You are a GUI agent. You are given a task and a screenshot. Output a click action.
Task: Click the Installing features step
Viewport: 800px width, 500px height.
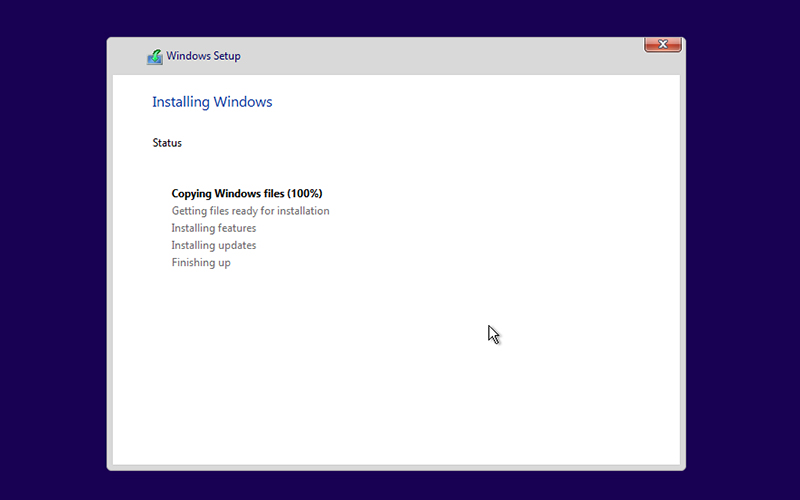[x=214, y=228]
